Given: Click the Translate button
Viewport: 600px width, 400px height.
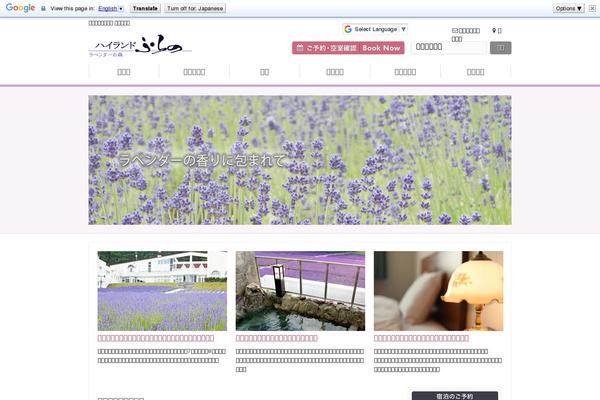Looking at the screenshot, I should pos(145,8).
